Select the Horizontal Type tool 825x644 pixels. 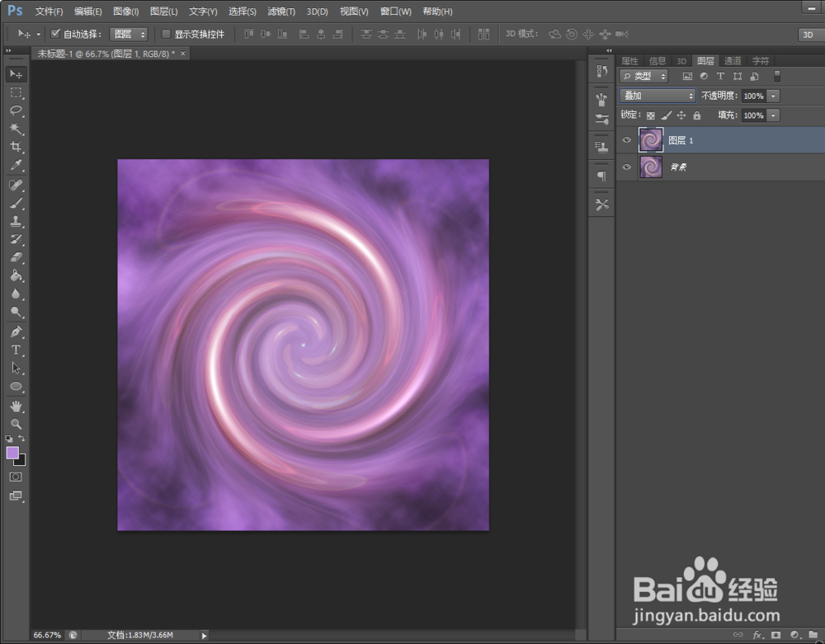(16, 350)
